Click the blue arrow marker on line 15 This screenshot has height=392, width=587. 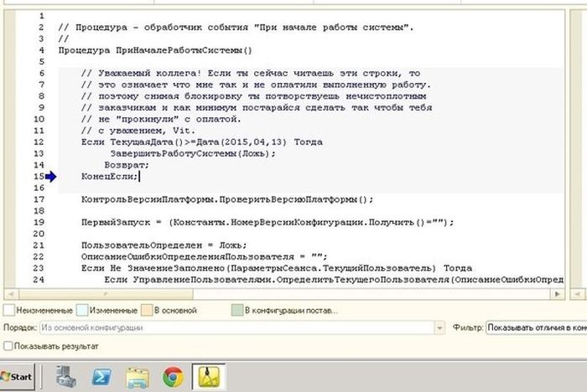coord(52,176)
